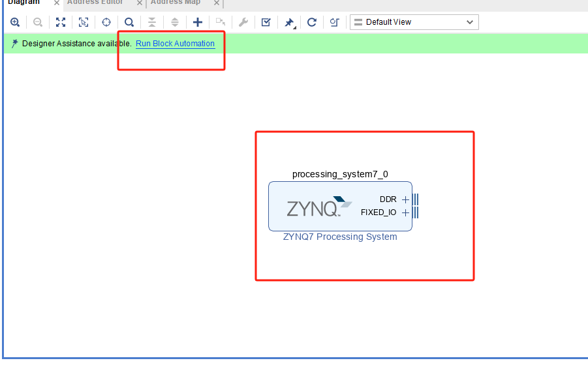
Task: Click the Collapse All icon
Action: point(152,22)
